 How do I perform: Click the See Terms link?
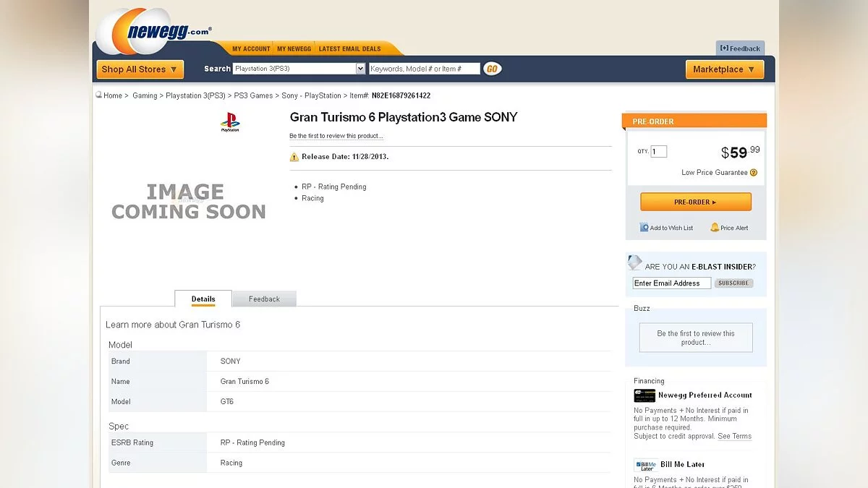pos(734,436)
